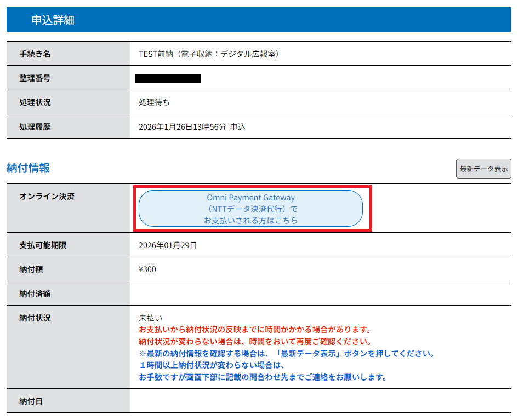Click the 2026年01月29日 deadline date
Image resolution: width=524 pixels, height=420 pixels.
[x=168, y=245]
